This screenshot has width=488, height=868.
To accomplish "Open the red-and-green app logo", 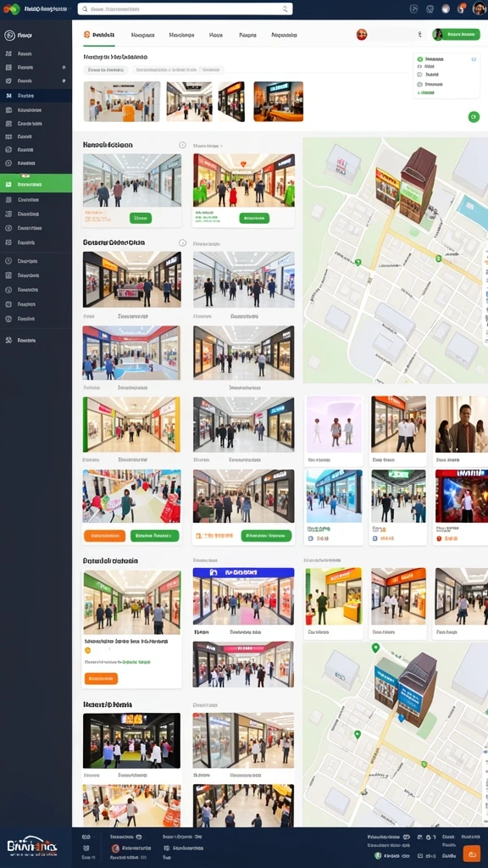I will tap(11, 8).
